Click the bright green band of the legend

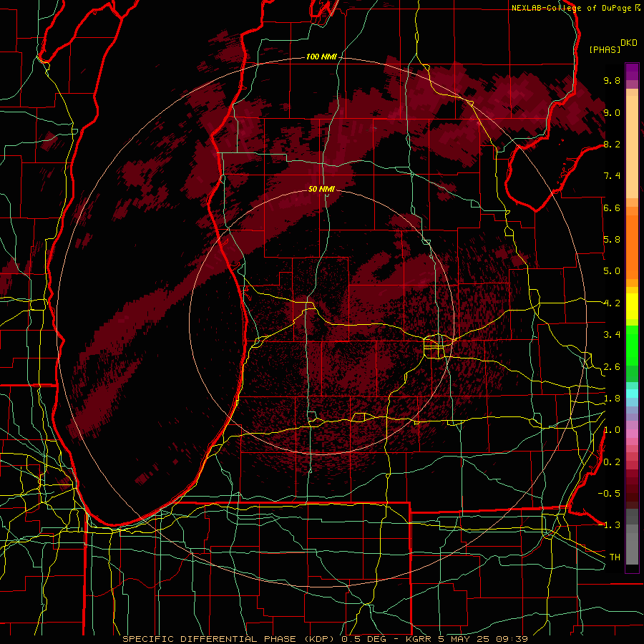coord(632,344)
